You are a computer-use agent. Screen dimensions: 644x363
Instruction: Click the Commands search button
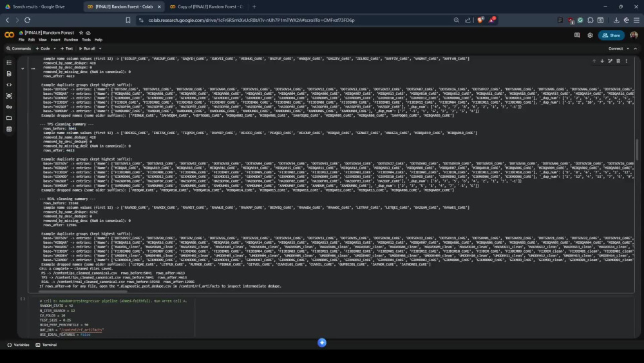tap(19, 48)
